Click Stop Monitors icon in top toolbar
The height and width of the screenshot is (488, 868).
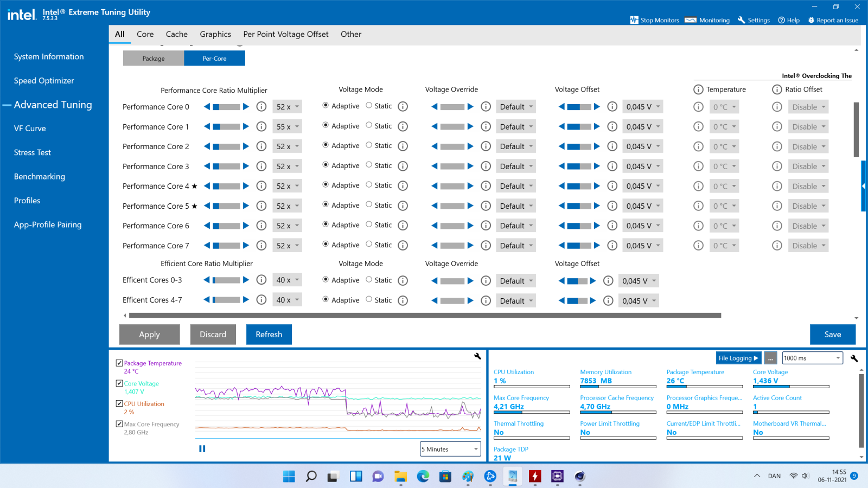coord(634,20)
